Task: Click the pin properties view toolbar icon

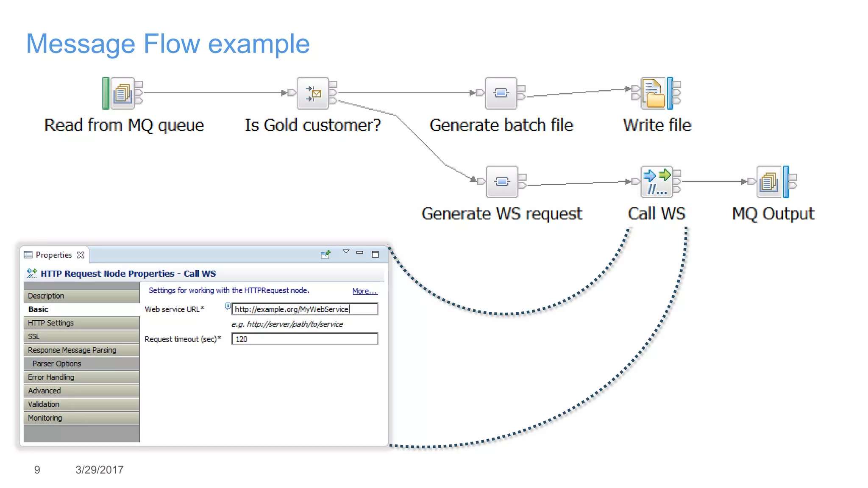Action: click(325, 254)
